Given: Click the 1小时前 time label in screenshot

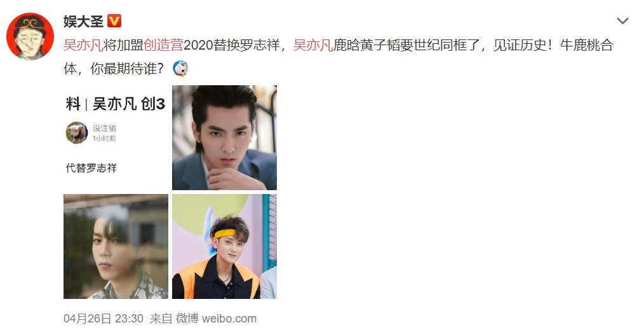Looking at the screenshot, I should [x=104, y=139].
